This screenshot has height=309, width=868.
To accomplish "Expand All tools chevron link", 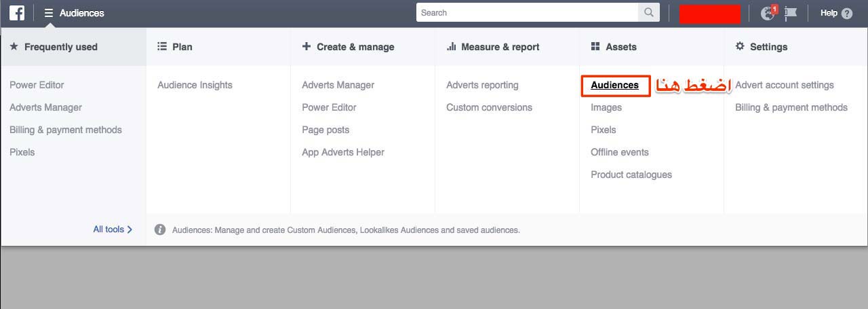I will (x=113, y=230).
